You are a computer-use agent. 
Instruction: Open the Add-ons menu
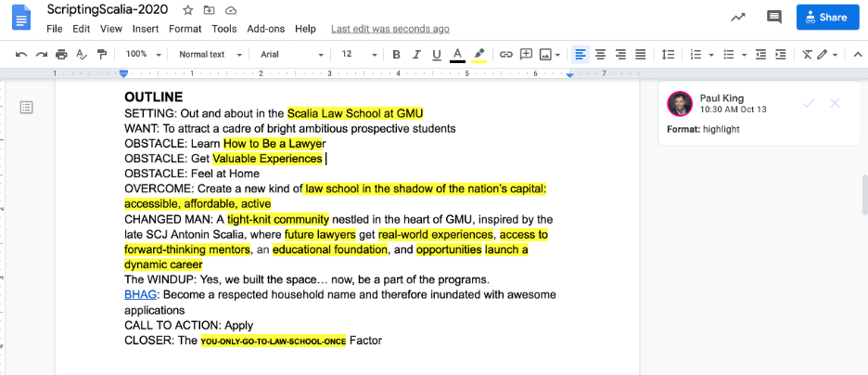pyautogui.click(x=266, y=29)
